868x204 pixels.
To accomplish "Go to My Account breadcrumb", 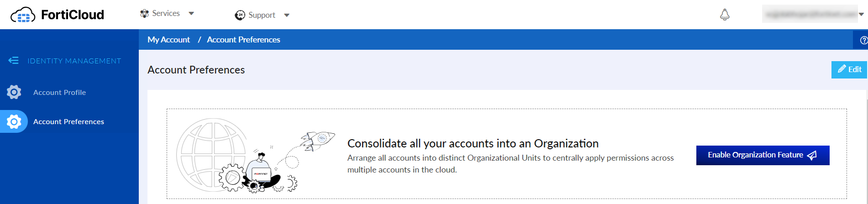I will click(x=168, y=40).
